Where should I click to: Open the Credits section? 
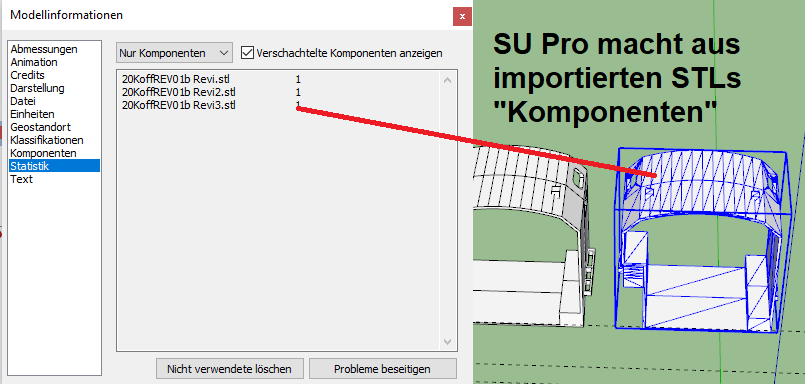[27, 75]
